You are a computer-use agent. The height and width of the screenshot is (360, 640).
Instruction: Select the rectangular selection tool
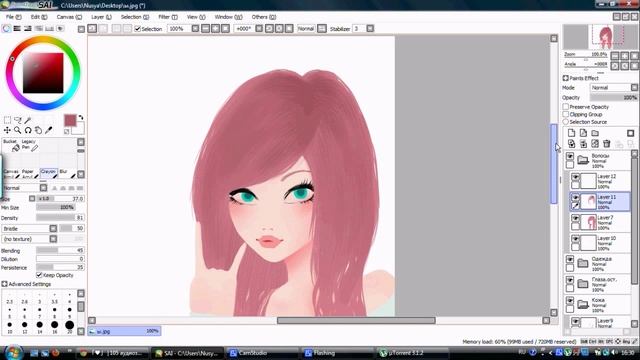(x=7, y=120)
